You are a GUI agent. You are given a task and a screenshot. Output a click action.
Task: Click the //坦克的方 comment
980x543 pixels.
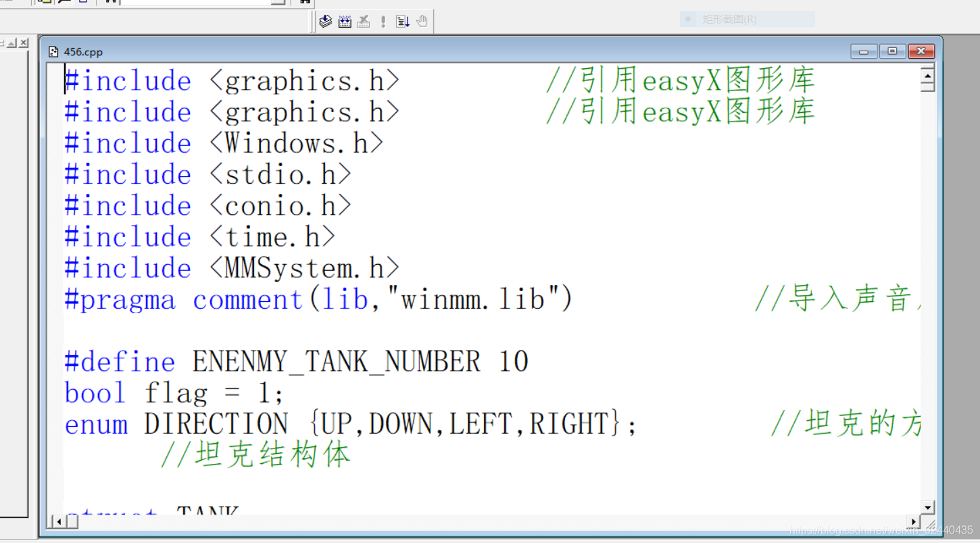pyautogui.click(x=846, y=424)
